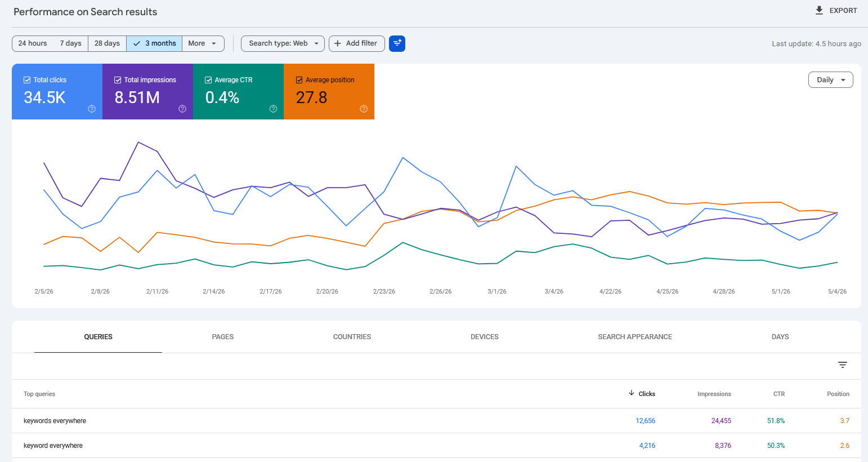Click the orange Average position metric card
868x462 pixels.
329,91
